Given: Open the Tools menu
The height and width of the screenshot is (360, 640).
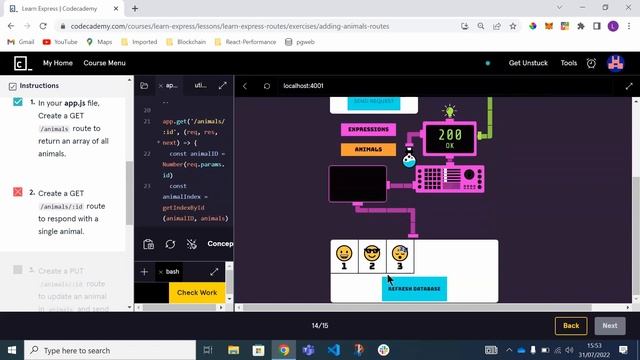Looking at the screenshot, I should [569, 63].
